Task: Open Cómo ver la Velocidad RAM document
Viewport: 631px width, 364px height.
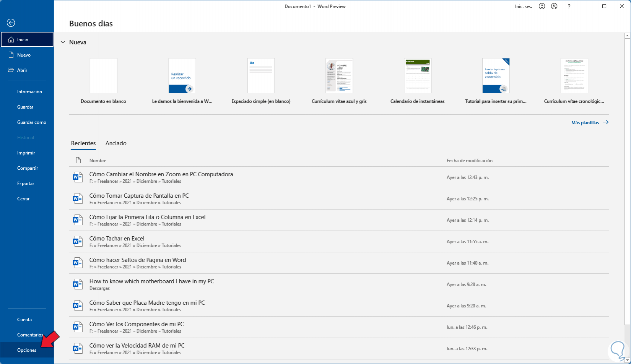Action: pos(339,349)
